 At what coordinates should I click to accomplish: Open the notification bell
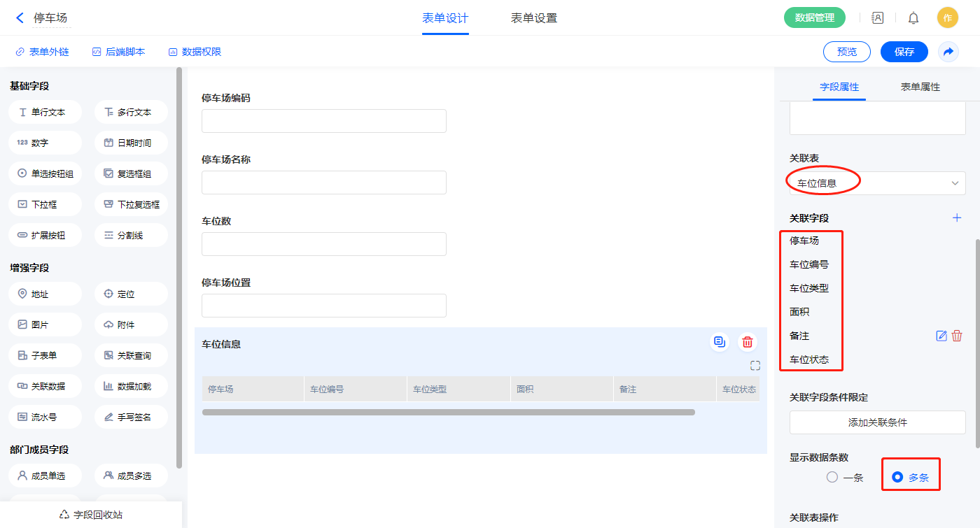coord(913,18)
